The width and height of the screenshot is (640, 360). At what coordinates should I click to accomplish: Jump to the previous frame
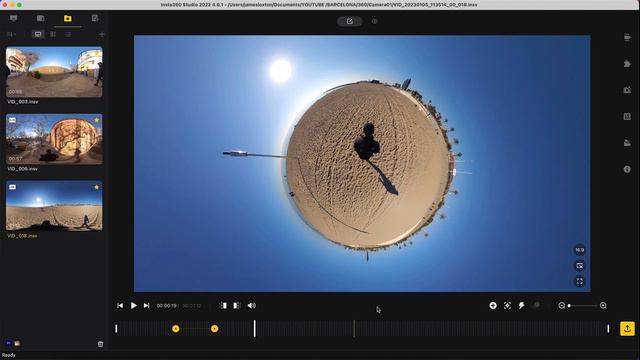click(120, 305)
